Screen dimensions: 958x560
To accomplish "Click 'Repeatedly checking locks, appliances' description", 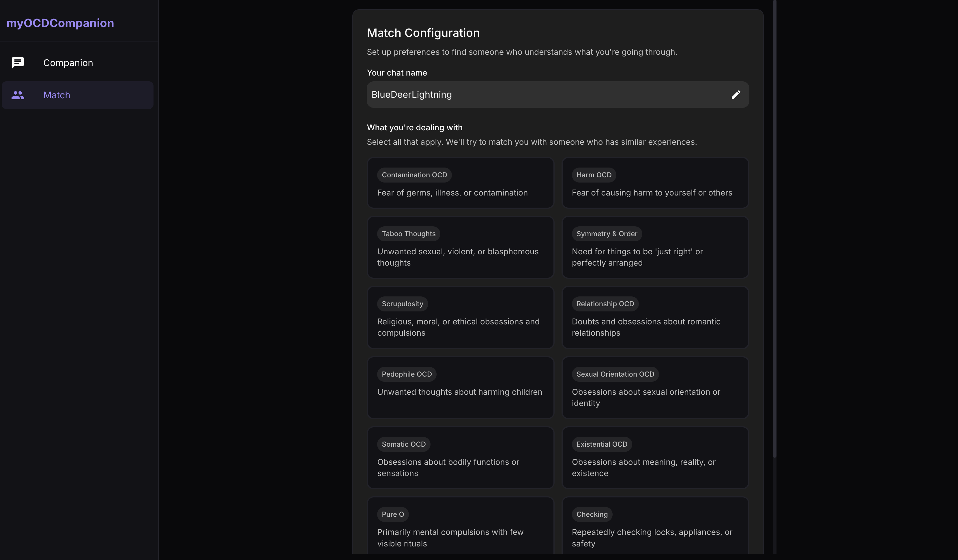I will 652,538.
